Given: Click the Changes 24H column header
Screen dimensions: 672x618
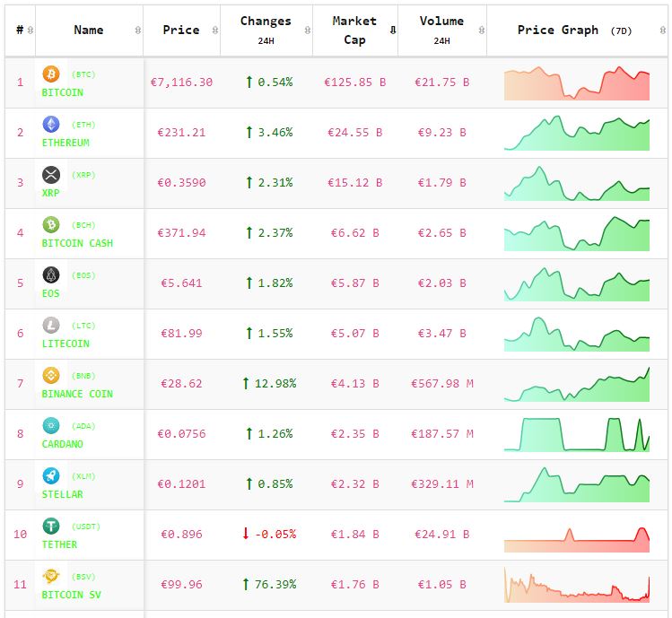Looking at the screenshot, I should click(266, 30).
